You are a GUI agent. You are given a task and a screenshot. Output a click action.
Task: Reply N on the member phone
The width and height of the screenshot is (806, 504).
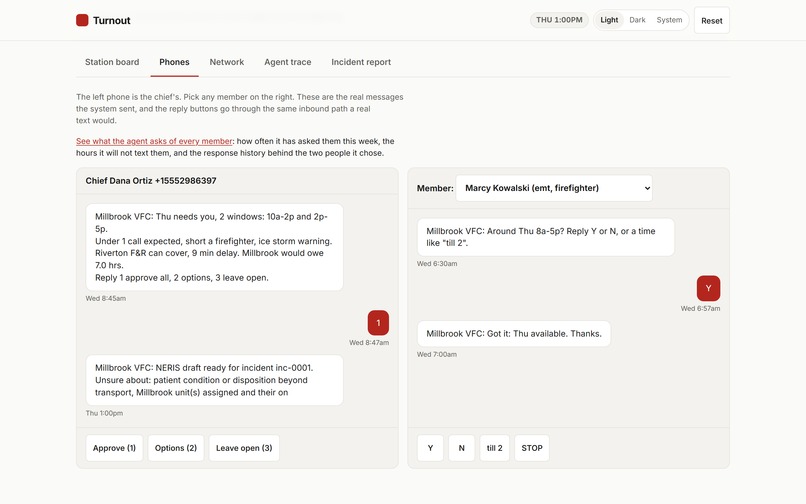tap(462, 448)
